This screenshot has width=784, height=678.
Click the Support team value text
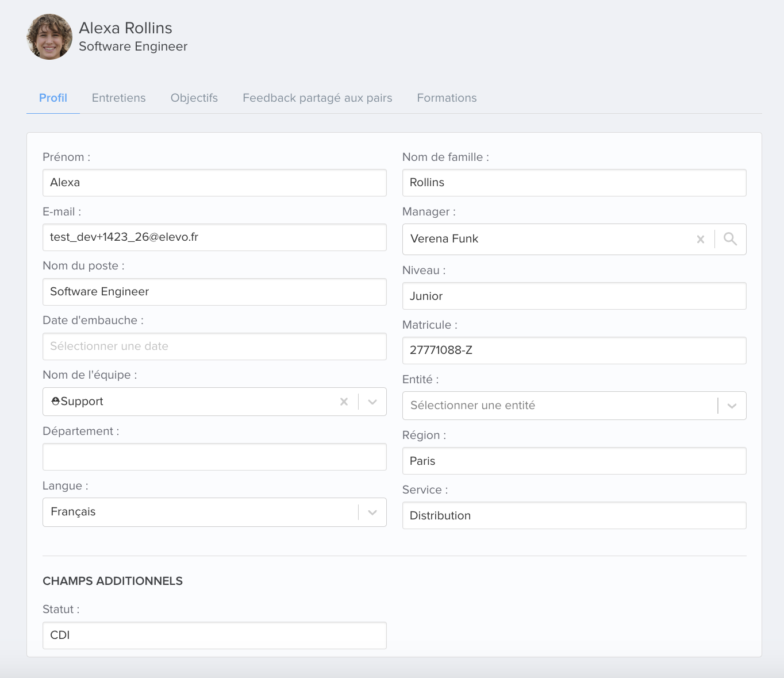[82, 402]
